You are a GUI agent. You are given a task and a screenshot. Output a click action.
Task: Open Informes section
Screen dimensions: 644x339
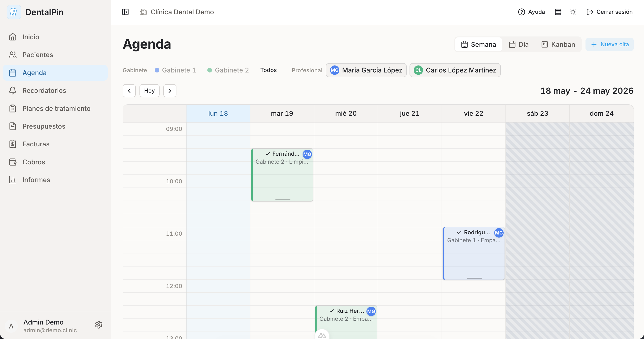pyautogui.click(x=55, y=180)
